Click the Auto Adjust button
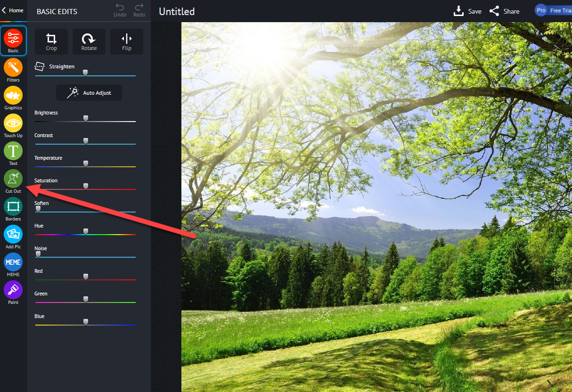Viewport: 572px width, 392px height. 89,93
